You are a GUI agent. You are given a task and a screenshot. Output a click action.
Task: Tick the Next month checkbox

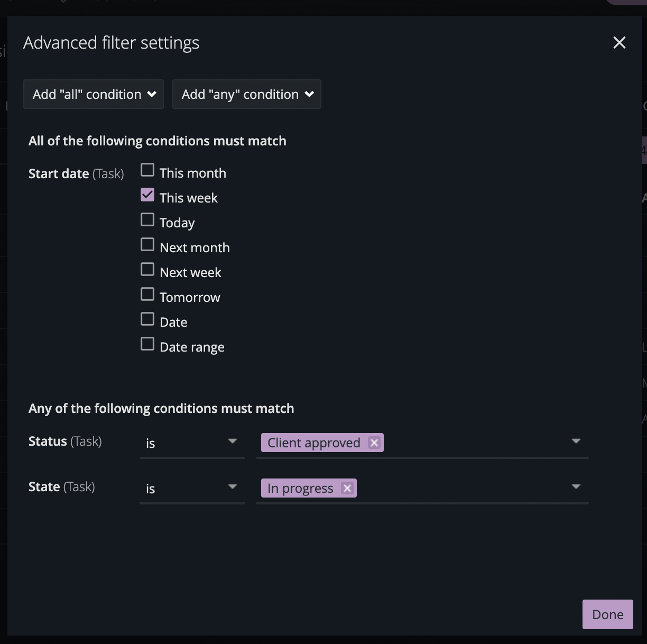click(x=147, y=245)
